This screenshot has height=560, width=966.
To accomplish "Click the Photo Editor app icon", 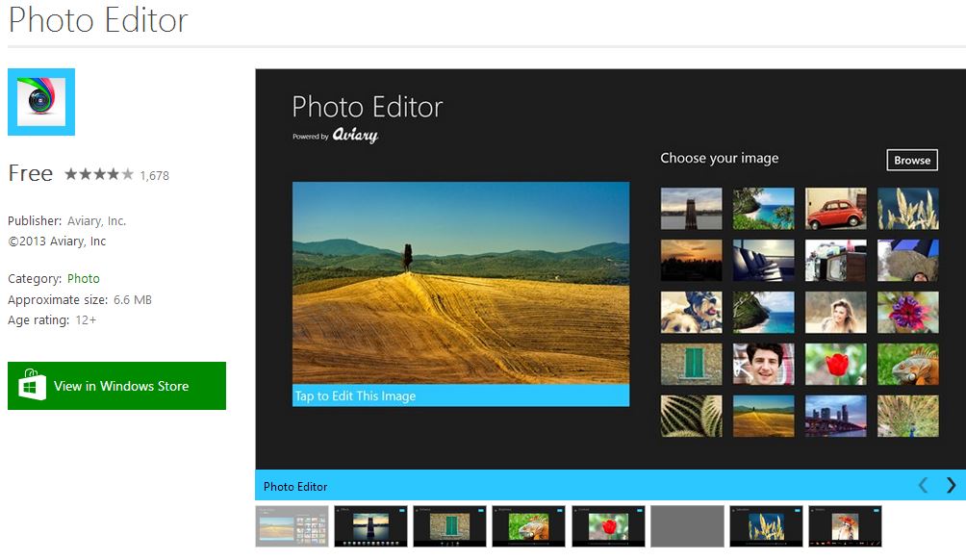I will pos(41,102).
